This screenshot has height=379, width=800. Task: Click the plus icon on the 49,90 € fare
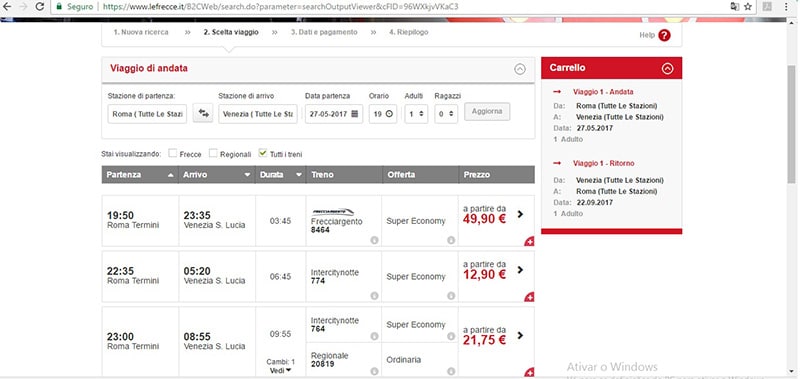point(530,242)
